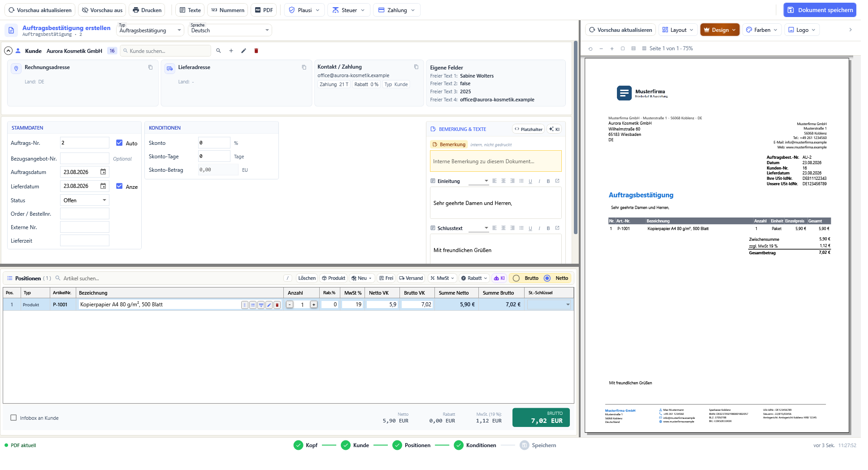Open the Design menu in preview
Viewport: 868px width, 470px height.
(x=720, y=30)
